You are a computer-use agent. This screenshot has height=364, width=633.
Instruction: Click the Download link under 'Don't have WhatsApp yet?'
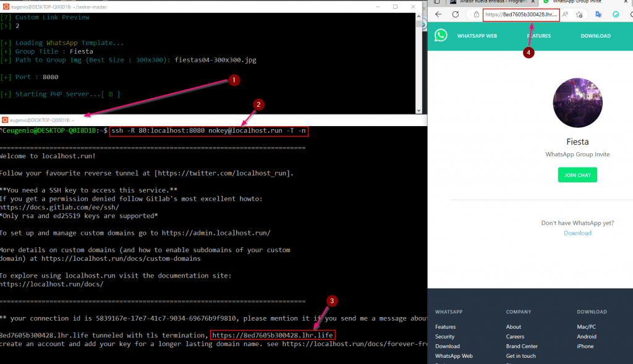pyautogui.click(x=577, y=233)
